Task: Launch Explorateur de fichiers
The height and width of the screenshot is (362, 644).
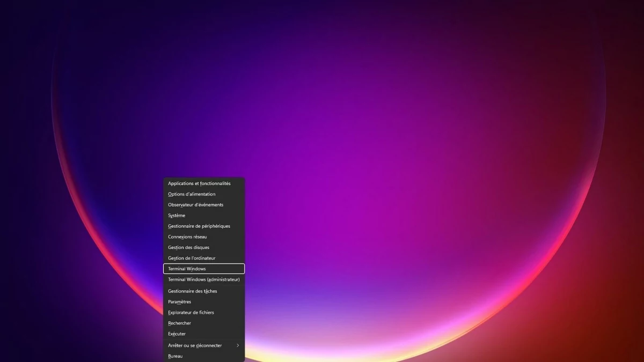Action: tap(204, 313)
